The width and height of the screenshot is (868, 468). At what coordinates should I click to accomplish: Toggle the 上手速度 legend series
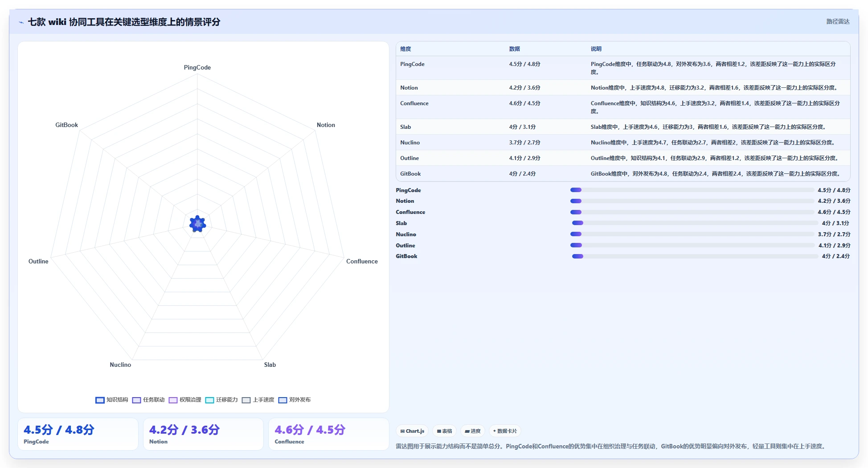pos(258,400)
